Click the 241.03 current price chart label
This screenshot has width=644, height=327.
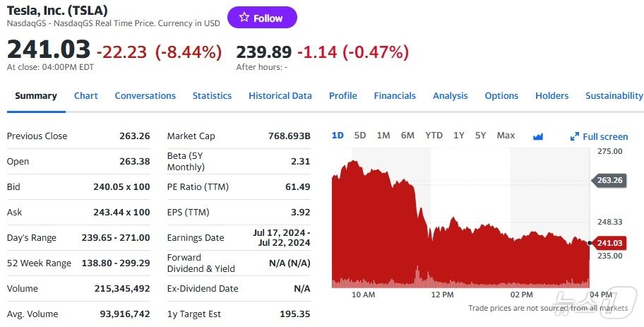609,243
